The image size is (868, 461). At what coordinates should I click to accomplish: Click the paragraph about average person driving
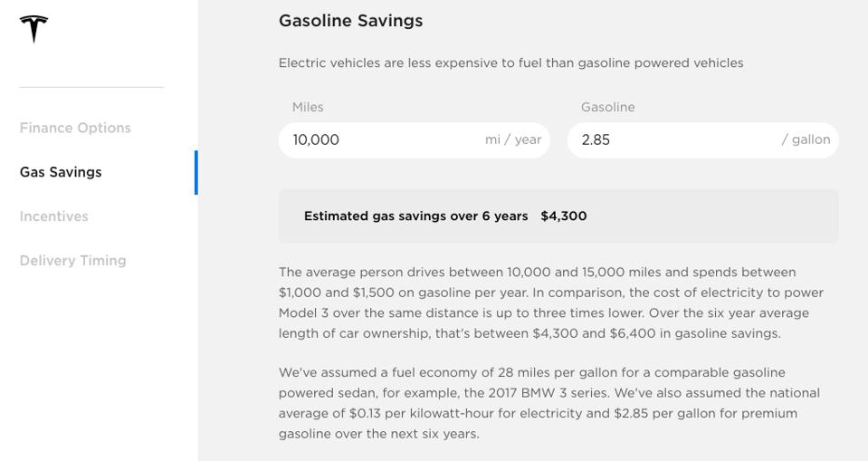(x=550, y=303)
